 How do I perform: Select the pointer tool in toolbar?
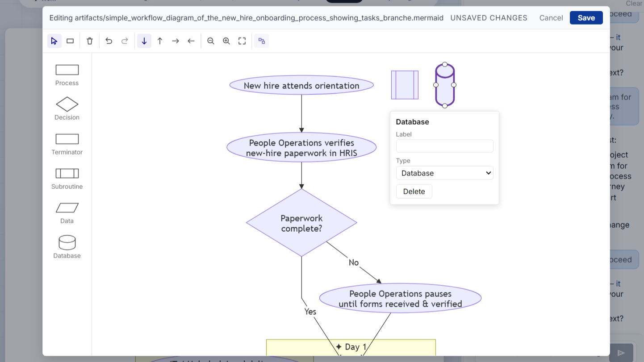pos(54,41)
